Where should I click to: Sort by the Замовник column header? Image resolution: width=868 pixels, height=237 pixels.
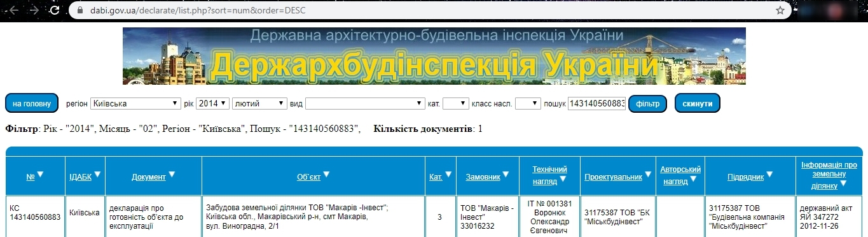(x=483, y=176)
